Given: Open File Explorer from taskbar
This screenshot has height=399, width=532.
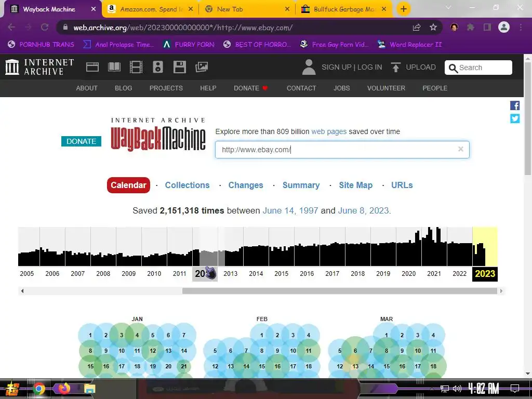Looking at the screenshot, I should point(89,389).
